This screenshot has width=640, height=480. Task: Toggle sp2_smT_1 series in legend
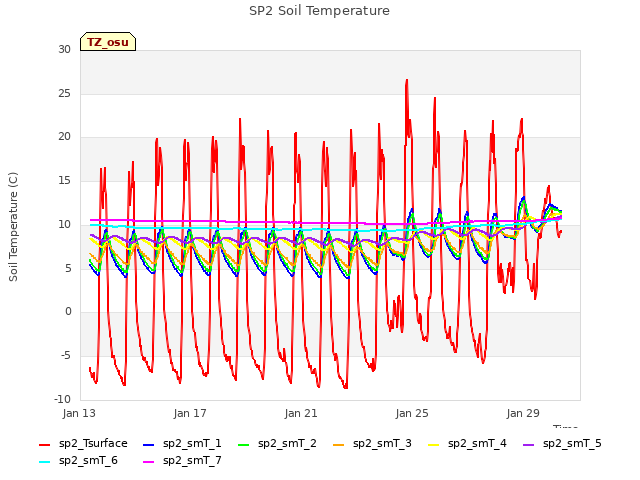pyautogui.click(x=182, y=444)
